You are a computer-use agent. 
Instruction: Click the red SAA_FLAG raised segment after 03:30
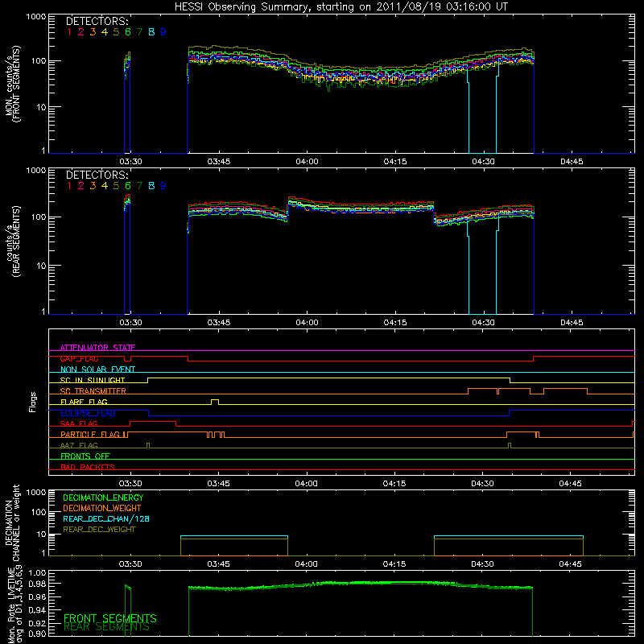(x=153, y=422)
